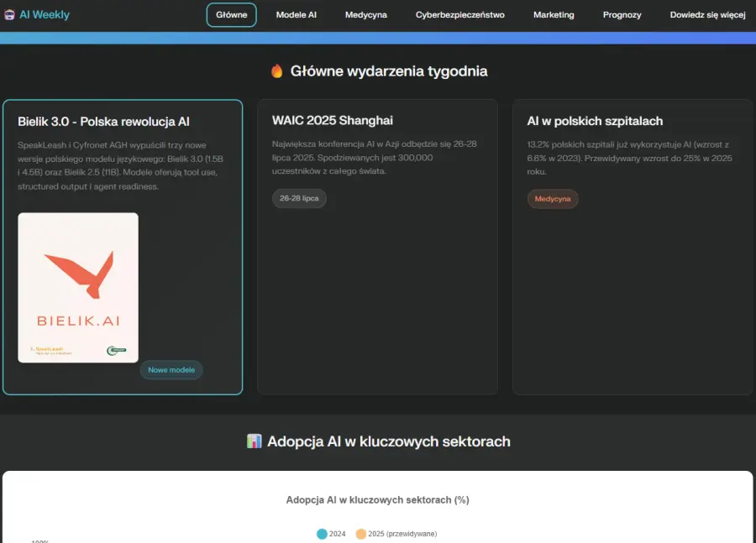This screenshot has height=543, width=756.
Task: Open the WAIC 2025 Shanghai card title
Action: (332, 121)
